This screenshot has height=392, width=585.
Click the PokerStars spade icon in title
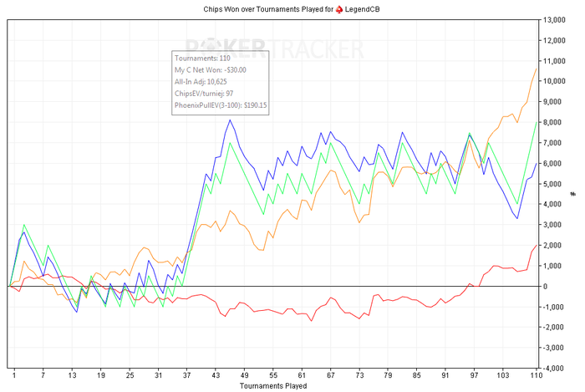[338, 9]
